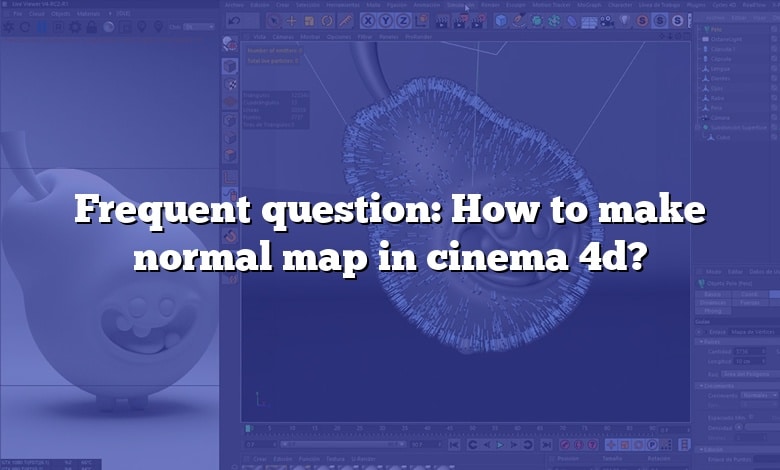Open the Floor environment icon
The image size is (780, 470).
pyautogui.click(x=589, y=21)
